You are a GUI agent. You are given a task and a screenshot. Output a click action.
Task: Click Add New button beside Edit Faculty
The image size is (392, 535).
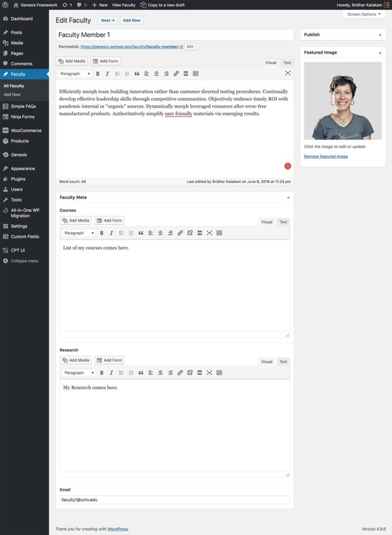132,20
